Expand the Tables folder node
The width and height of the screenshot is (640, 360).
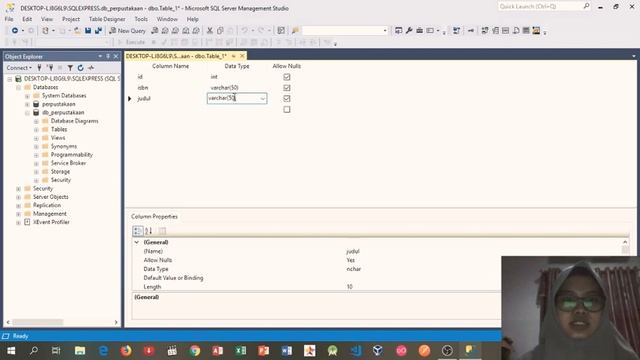[x=36, y=130]
